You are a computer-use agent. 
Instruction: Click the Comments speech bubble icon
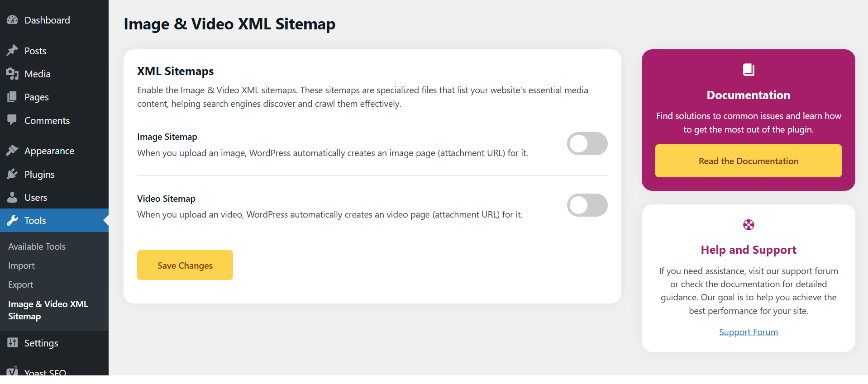tap(12, 120)
